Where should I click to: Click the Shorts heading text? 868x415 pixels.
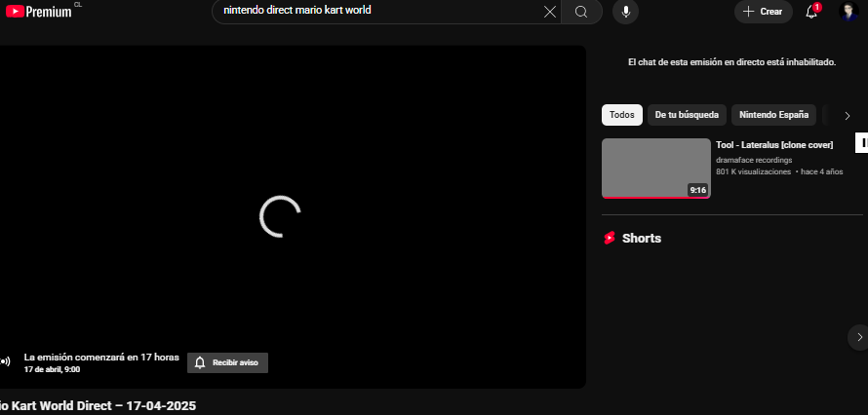click(642, 238)
